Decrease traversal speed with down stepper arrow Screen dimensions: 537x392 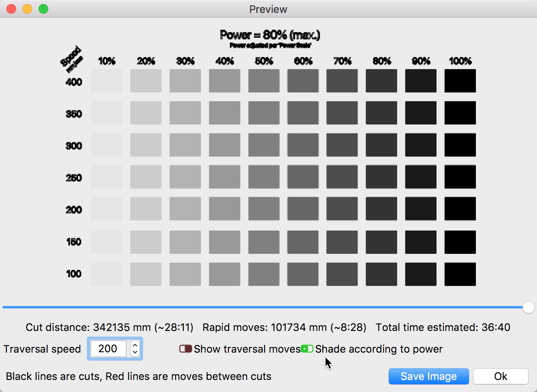coord(135,352)
